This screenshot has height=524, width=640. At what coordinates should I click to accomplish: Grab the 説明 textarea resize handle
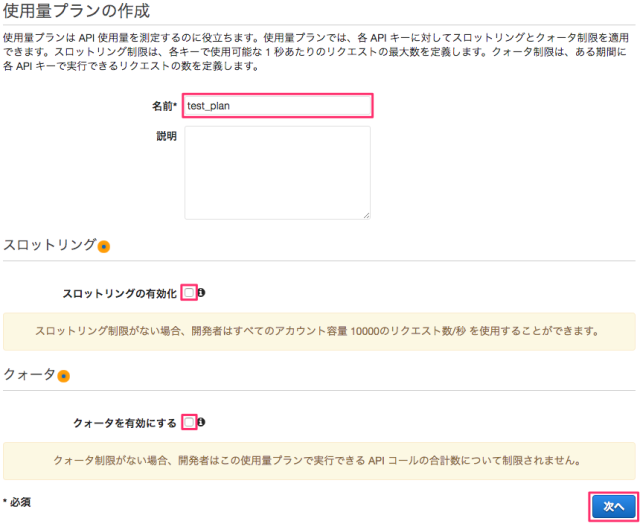coord(366,214)
